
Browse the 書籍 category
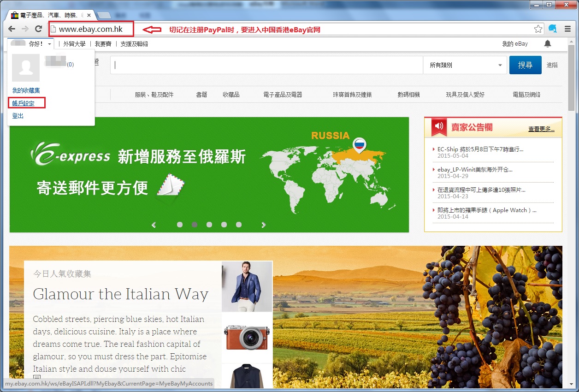(x=201, y=95)
